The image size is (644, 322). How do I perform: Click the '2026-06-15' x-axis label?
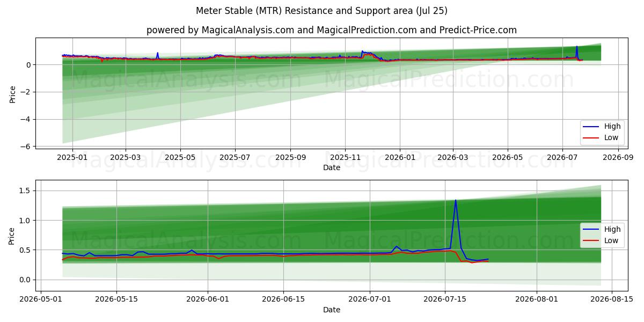(283, 299)
